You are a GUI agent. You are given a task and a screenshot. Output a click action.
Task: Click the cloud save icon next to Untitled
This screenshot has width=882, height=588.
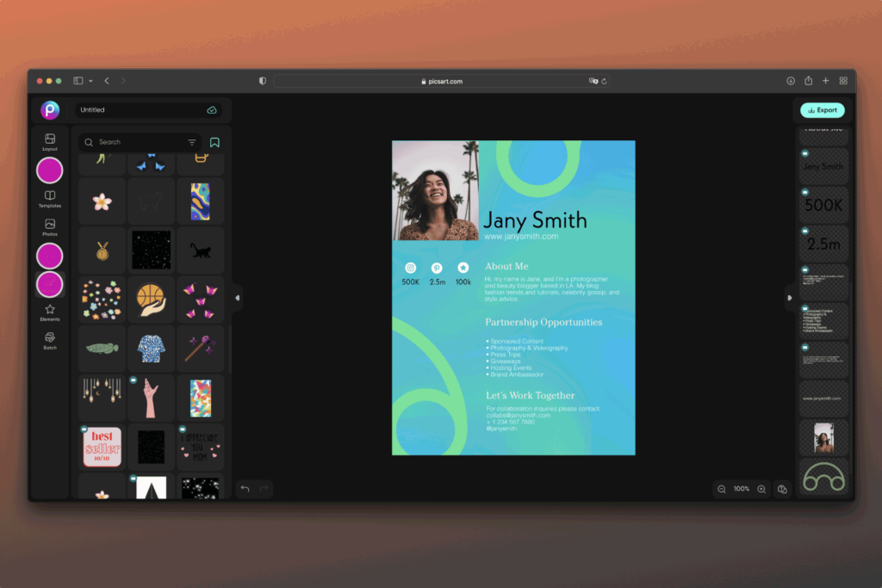[x=212, y=110]
